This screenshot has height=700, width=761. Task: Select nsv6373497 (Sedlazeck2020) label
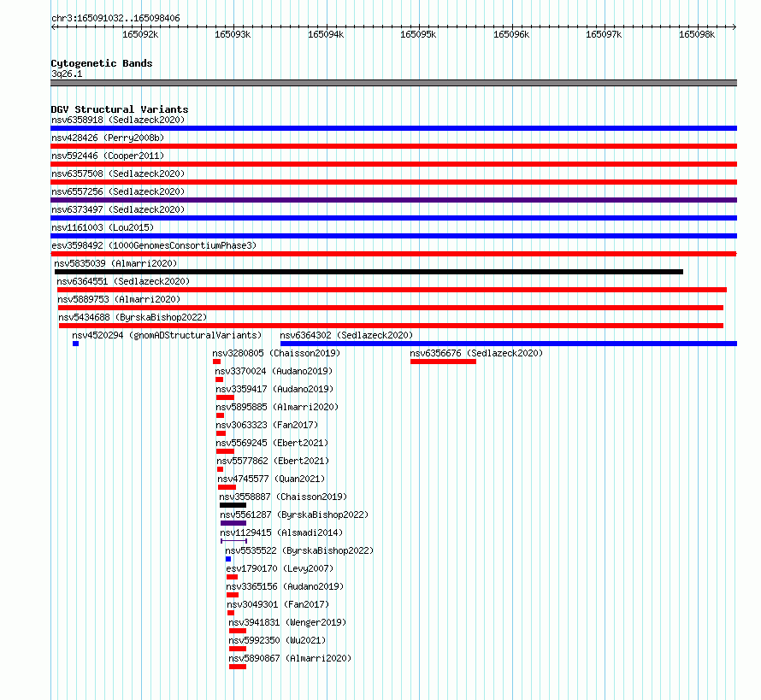(x=118, y=209)
